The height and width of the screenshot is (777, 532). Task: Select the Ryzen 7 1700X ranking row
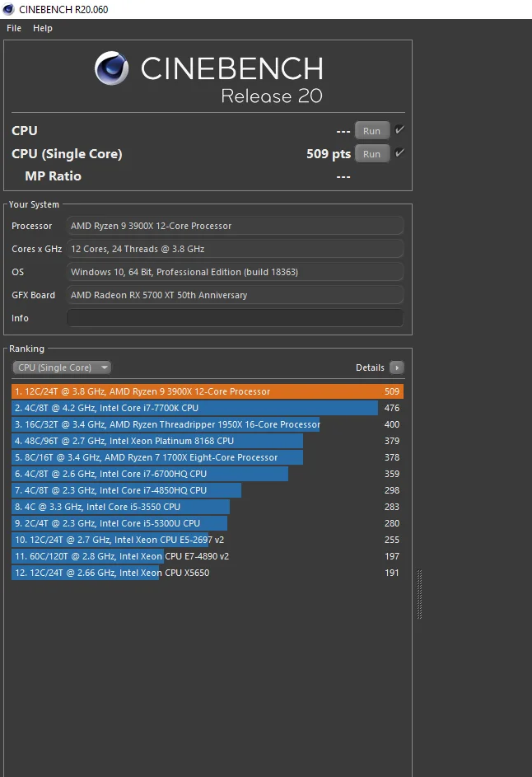tap(208, 457)
